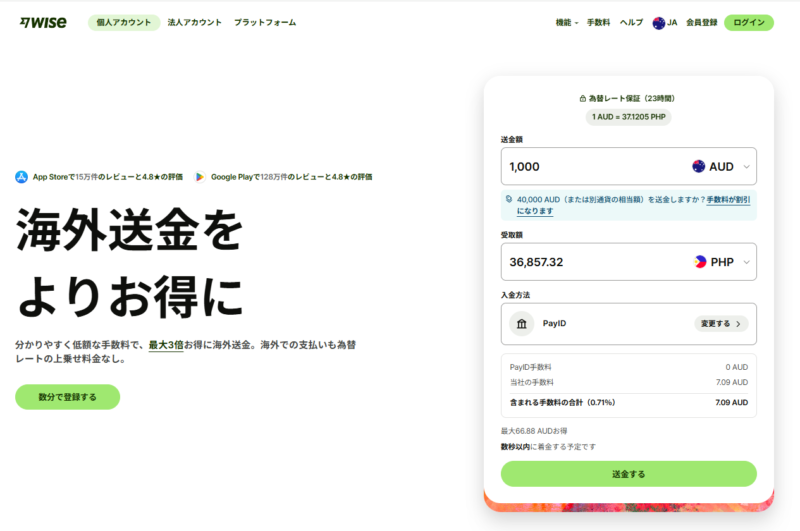This screenshot has width=800, height=531.
Task: Click the 0 AUD PayID fee value
Action: pos(737,367)
